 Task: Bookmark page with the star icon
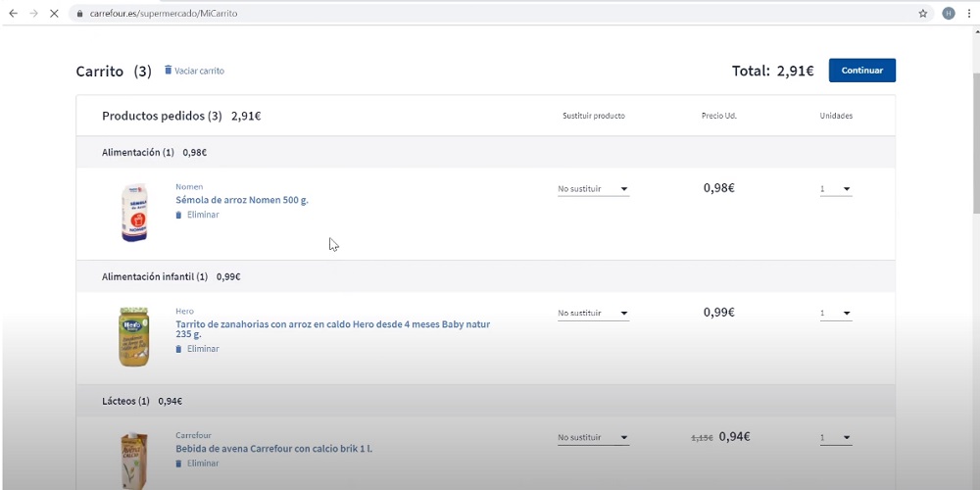(922, 14)
